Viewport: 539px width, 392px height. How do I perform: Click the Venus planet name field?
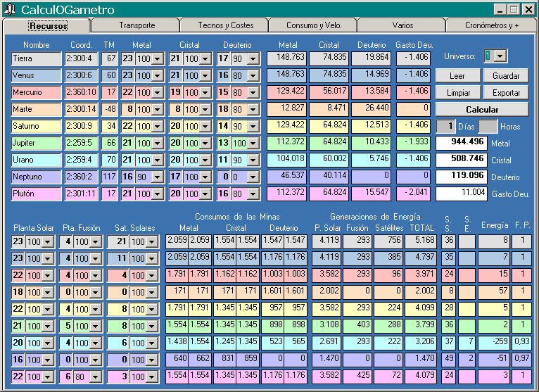pos(36,75)
